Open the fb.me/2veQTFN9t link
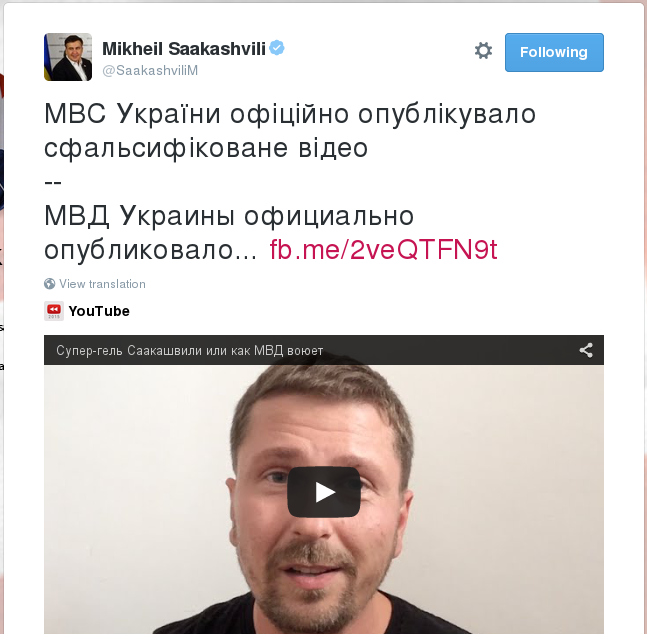The height and width of the screenshot is (634, 647). pyautogui.click(x=383, y=249)
